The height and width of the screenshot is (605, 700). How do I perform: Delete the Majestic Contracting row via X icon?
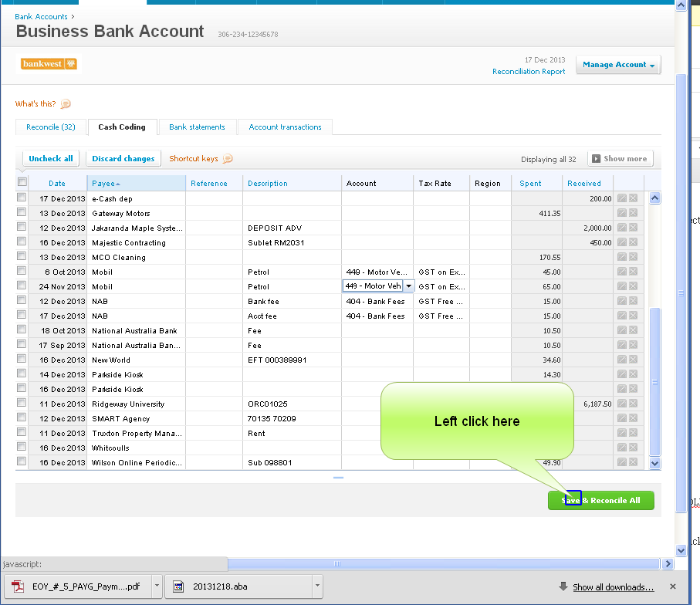[633, 243]
